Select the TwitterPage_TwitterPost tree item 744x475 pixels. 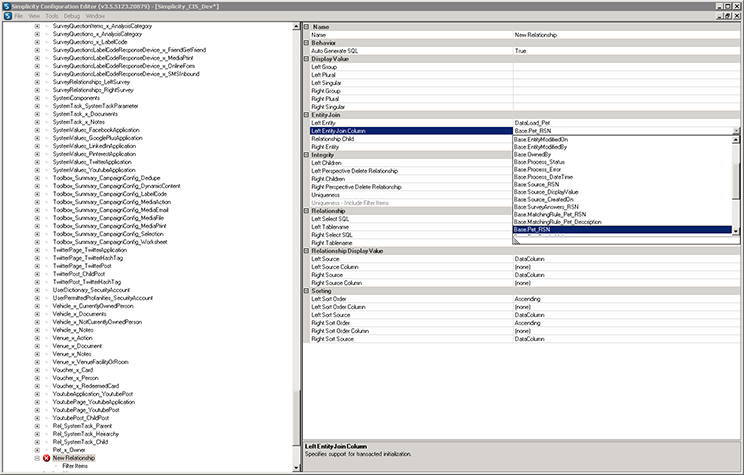(82, 266)
